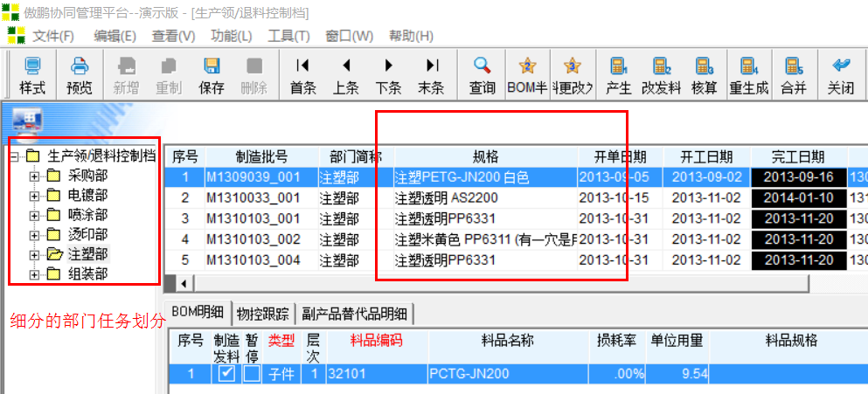Switch to the 物控跟踪 tab

pyautogui.click(x=263, y=313)
